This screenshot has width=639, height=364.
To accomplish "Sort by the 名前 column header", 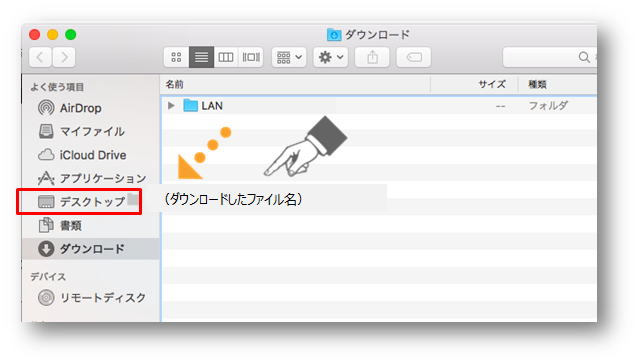I will (296, 84).
